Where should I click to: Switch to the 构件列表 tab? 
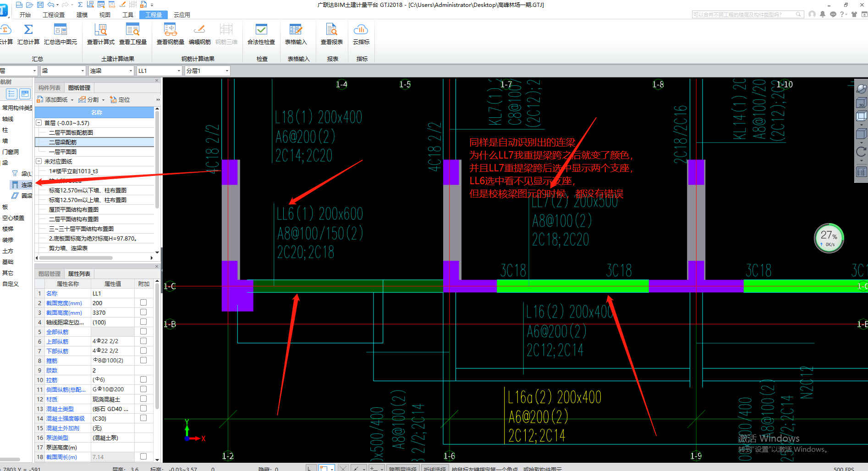(x=49, y=88)
